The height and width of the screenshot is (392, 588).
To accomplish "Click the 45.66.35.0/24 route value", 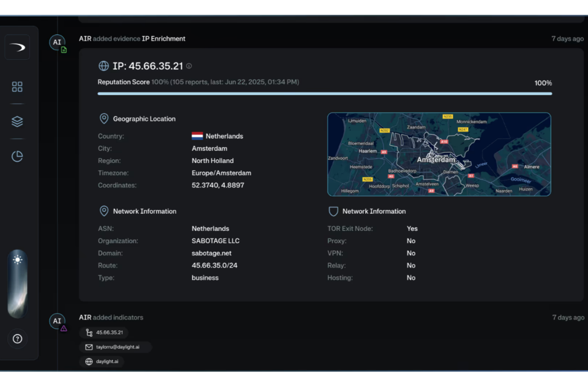I will [216, 265].
